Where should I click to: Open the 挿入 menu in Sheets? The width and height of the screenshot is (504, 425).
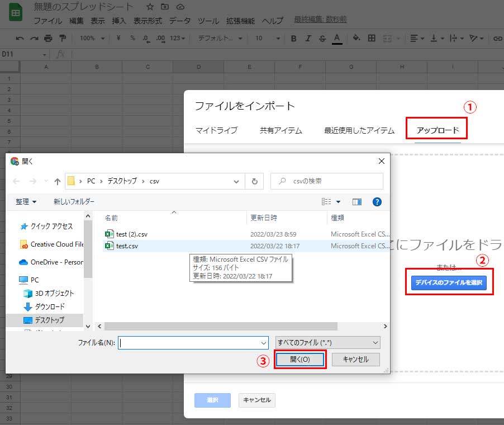(119, 21)
